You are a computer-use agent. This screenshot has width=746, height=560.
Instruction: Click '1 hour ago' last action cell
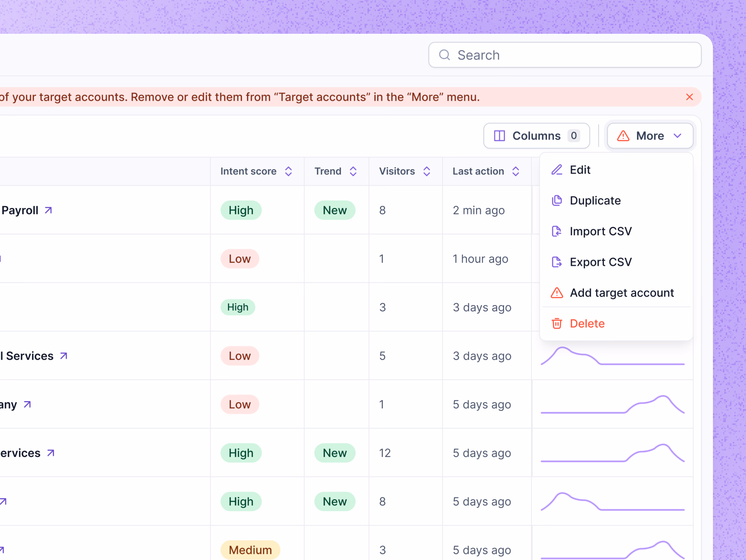tap(481, 259)
